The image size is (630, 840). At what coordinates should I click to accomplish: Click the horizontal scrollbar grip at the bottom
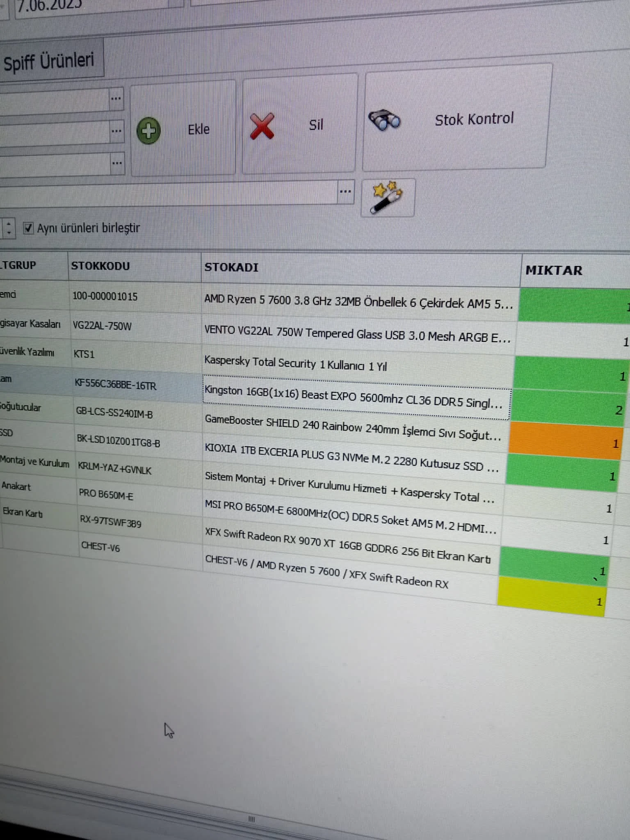pyautogui.click(x=251, y=819)
